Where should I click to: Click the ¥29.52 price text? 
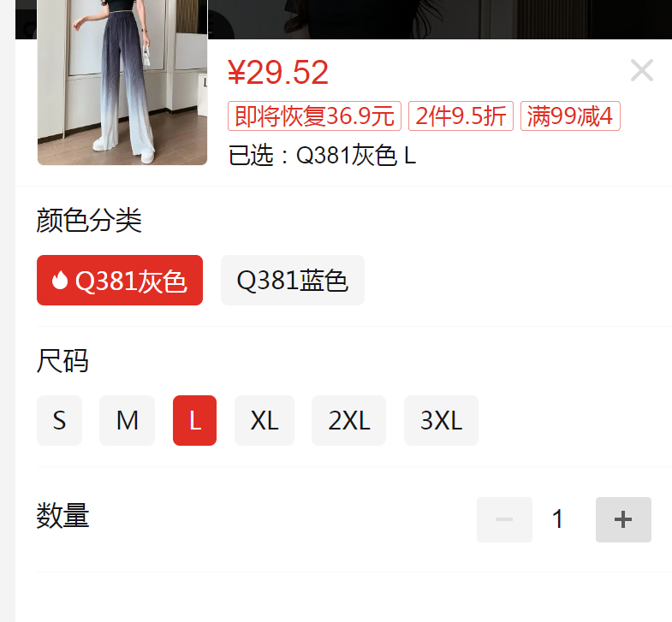278,73
